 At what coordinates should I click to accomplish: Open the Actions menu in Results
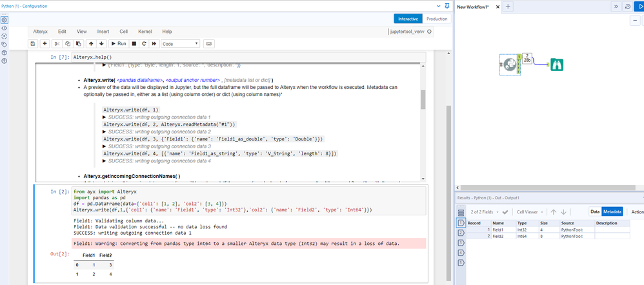pos(638,212)
